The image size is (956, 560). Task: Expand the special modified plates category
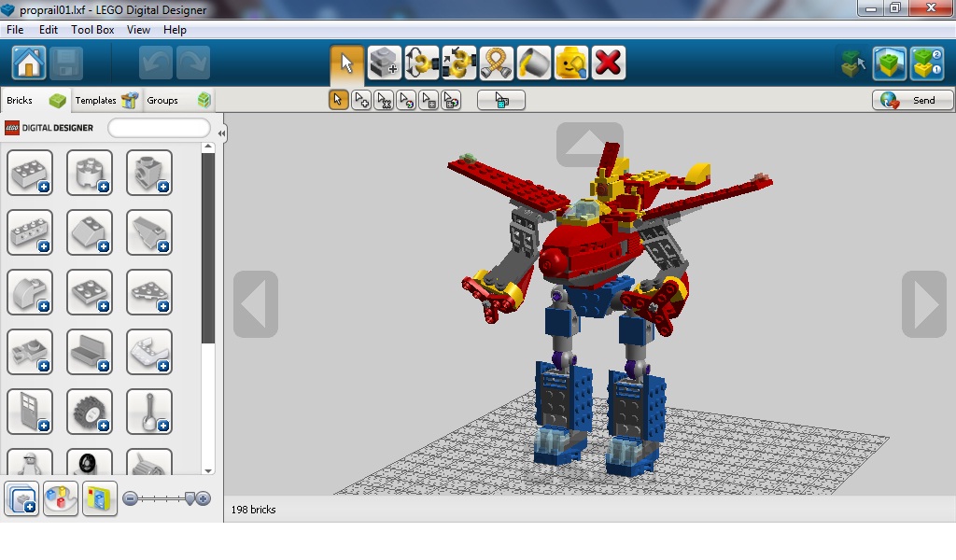click(x=149, y=352)
